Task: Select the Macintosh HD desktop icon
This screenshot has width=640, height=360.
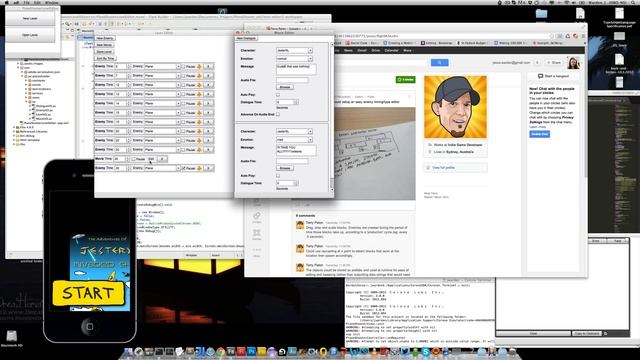Action: tap(11, 337)
